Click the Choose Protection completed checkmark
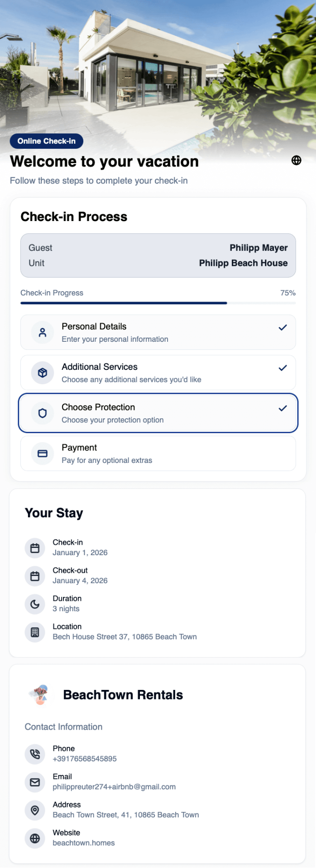Viewport: 316px width, 868px height. 283,408
